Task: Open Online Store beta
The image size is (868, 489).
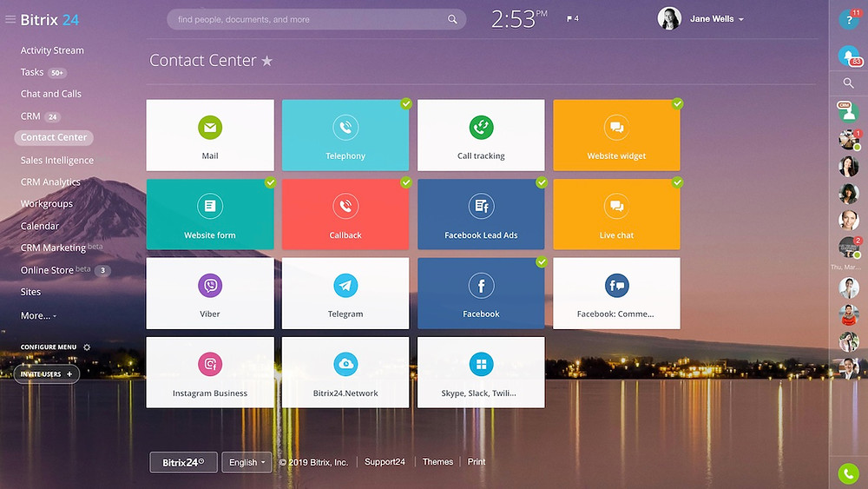Action: coord(56,270)
